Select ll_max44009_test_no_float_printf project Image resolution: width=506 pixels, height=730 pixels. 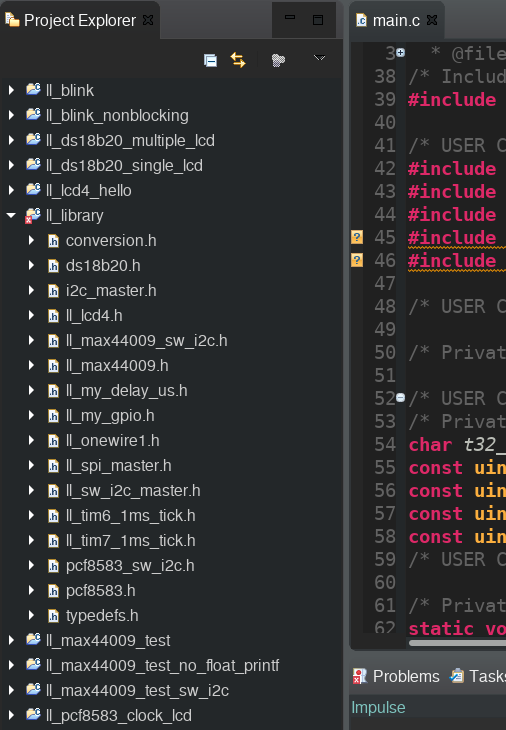(162, 665)
